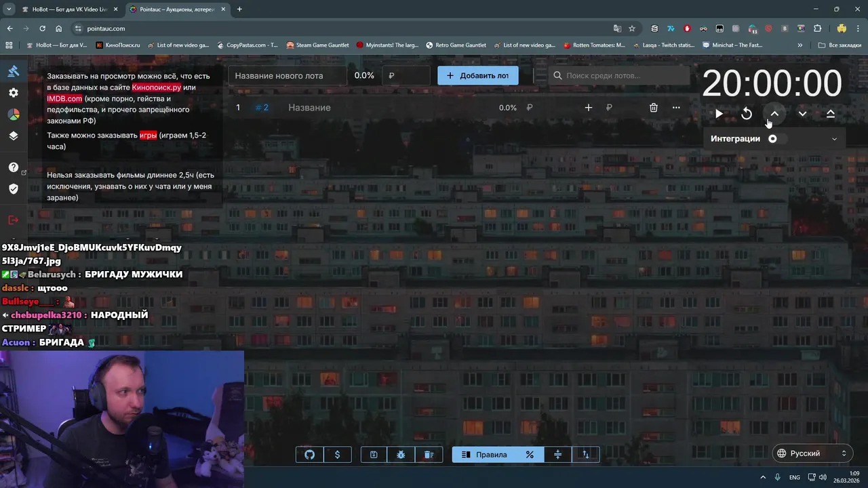The image size is (868, 488).
Task: Open the auction gavel icon in sidebar
Action: (x=14, y=71)
